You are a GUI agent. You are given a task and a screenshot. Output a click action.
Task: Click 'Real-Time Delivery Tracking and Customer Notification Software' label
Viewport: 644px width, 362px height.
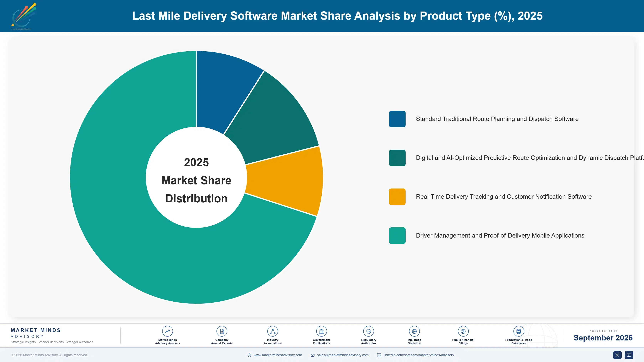click(x=504, y=197)
